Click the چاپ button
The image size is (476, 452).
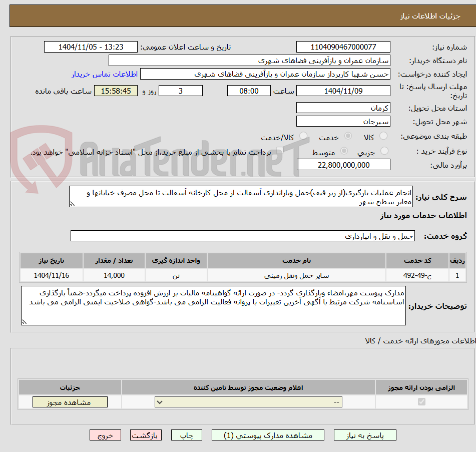pos(186,435)
